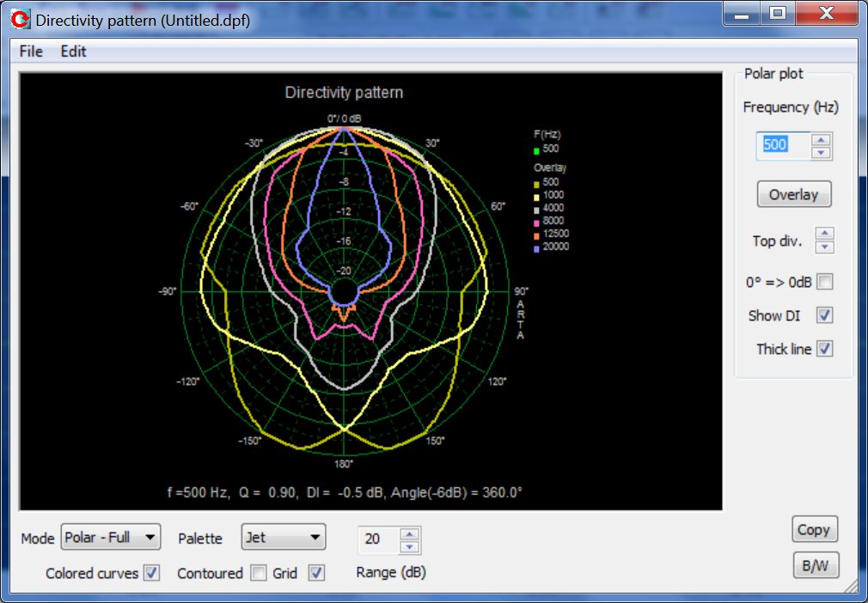This screenshot has width=868, height=603.
Task: Open the Palette dropdown showing Jet
Action: (x=283, y=537)
